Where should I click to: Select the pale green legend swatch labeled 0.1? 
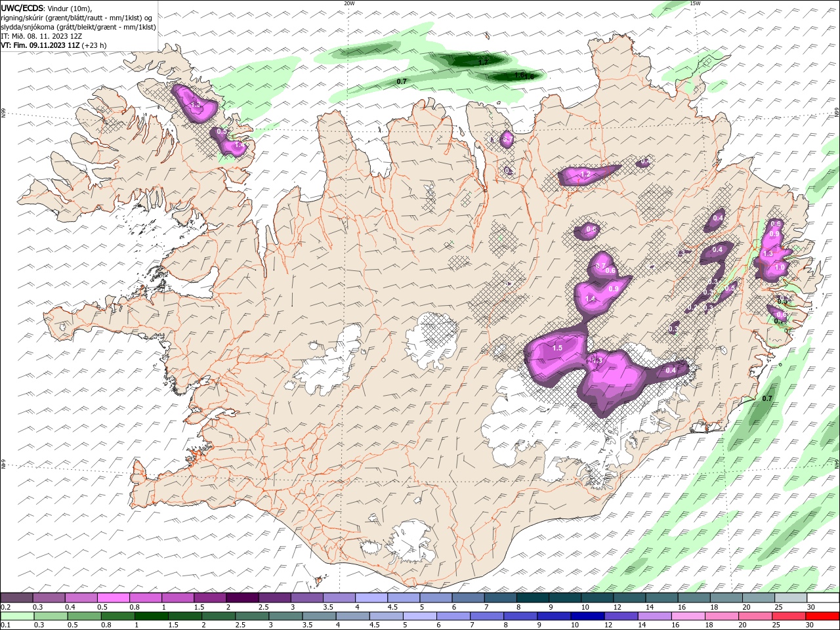18,616
